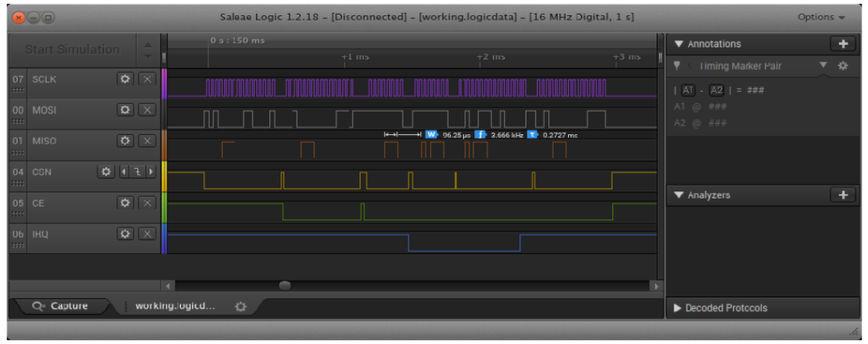
Task: Click the CE channel label
Action: (x=39, y=203)
